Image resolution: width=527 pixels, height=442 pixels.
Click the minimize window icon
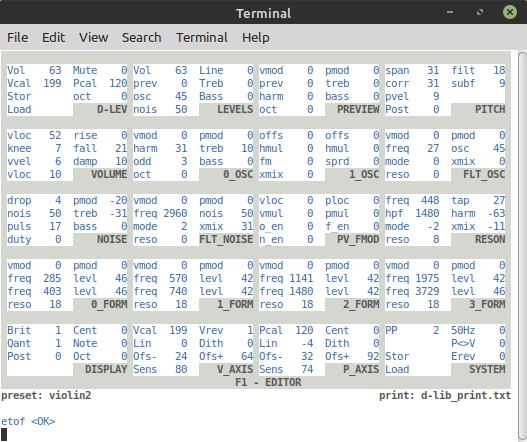coord(450,12)
